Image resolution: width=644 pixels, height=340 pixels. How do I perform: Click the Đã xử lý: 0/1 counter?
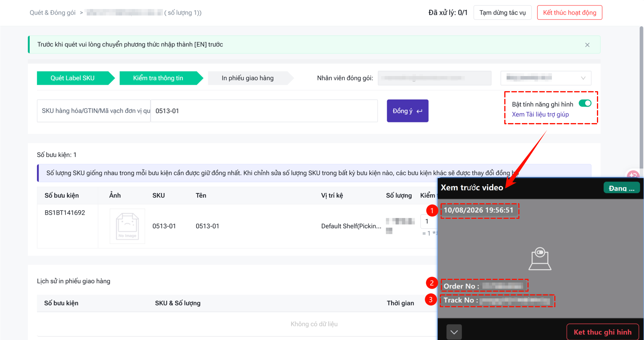448,12
